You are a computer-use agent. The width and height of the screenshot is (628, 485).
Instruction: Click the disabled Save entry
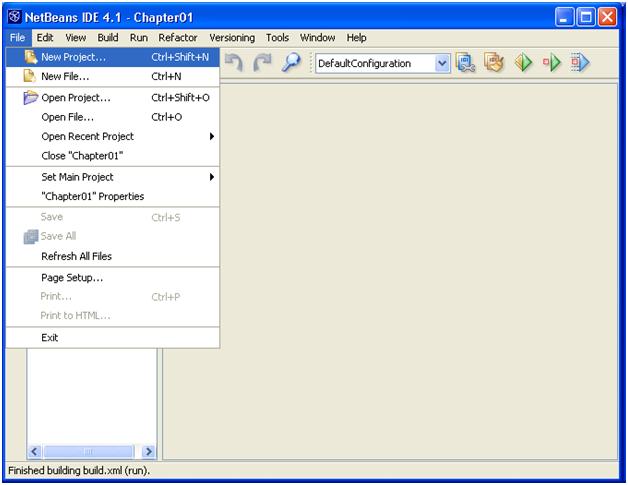113,217
